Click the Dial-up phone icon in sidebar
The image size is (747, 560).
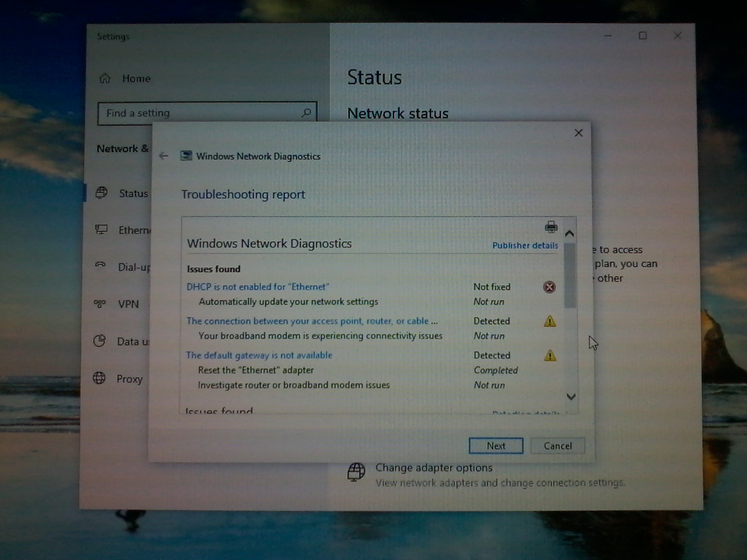tap(100, 266)
